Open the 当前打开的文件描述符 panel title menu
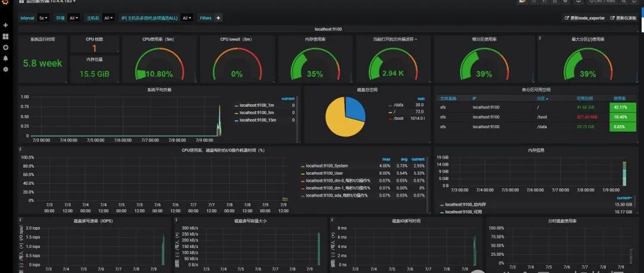 tap(395, 39)
